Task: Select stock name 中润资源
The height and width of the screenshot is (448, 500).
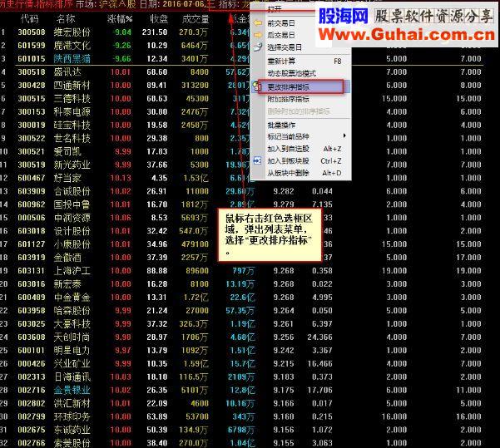Action: point(72,218)
